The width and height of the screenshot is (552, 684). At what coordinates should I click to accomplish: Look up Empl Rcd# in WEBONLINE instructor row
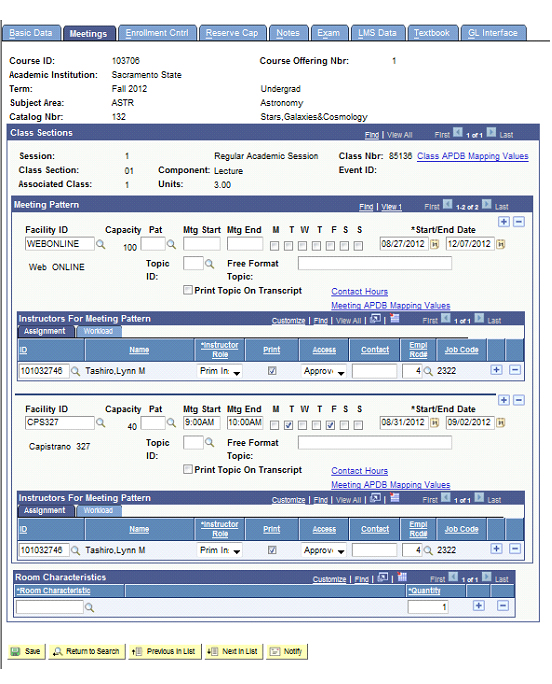click(429, 371)
